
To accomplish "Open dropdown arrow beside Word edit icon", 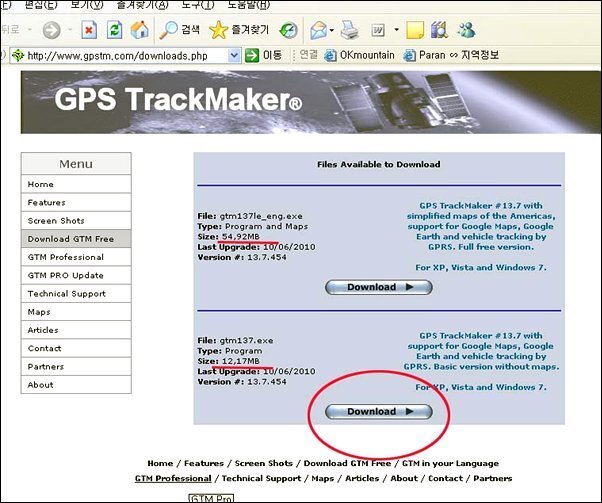I will click(x=396, y=30).
